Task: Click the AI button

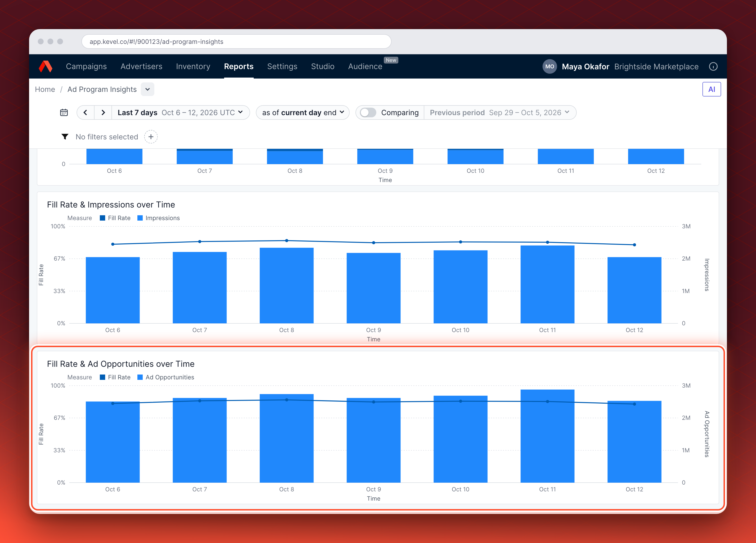Action: click(x=712, y=89)
